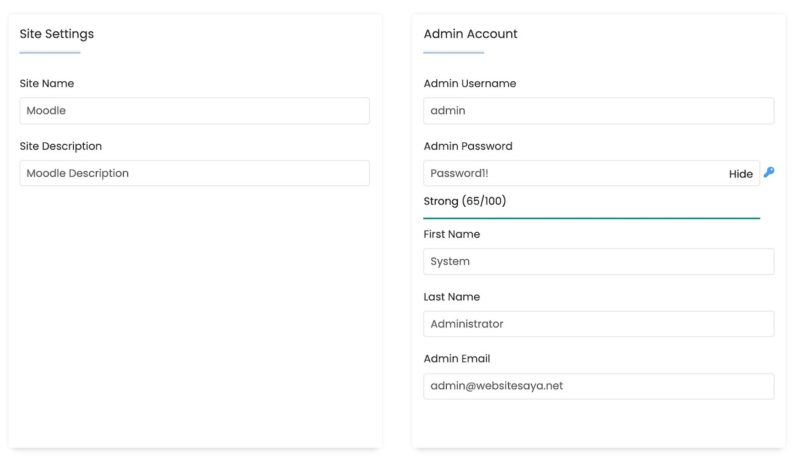Click the Last Name field with Administrator

[598, 324]
